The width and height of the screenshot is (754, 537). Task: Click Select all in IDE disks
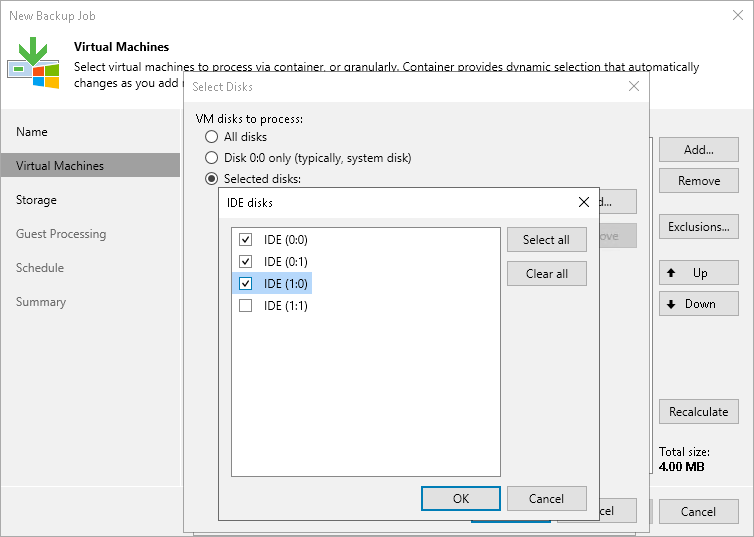[547, 239]
